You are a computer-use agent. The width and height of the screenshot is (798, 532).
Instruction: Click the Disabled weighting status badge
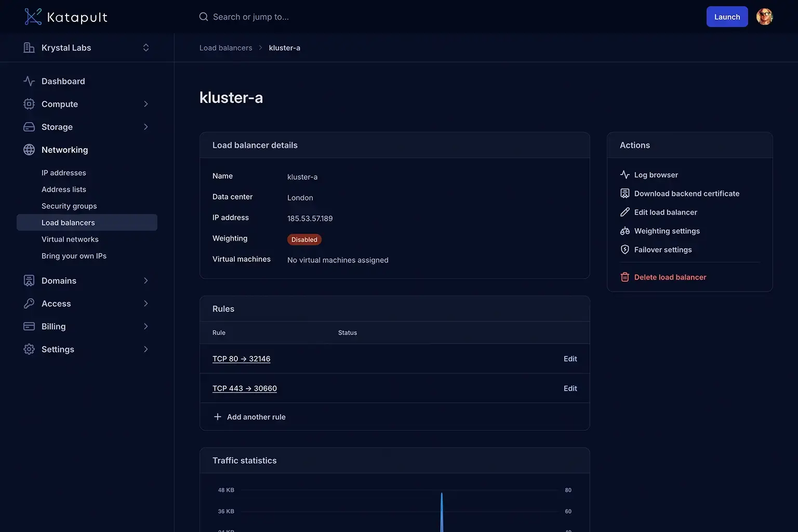tap(304, 240)
